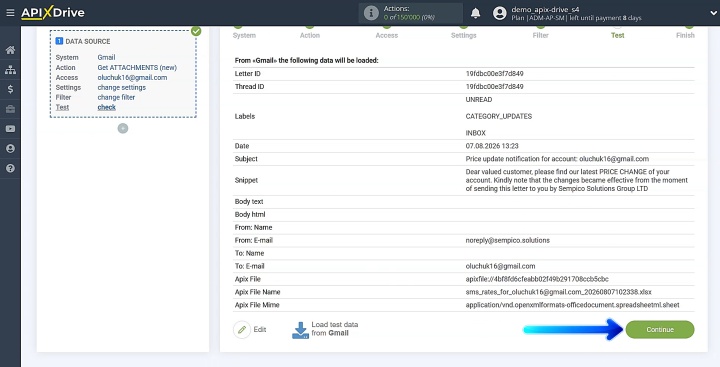Go to the Action step
720x367 pixels.
click(x=310, y=35)
